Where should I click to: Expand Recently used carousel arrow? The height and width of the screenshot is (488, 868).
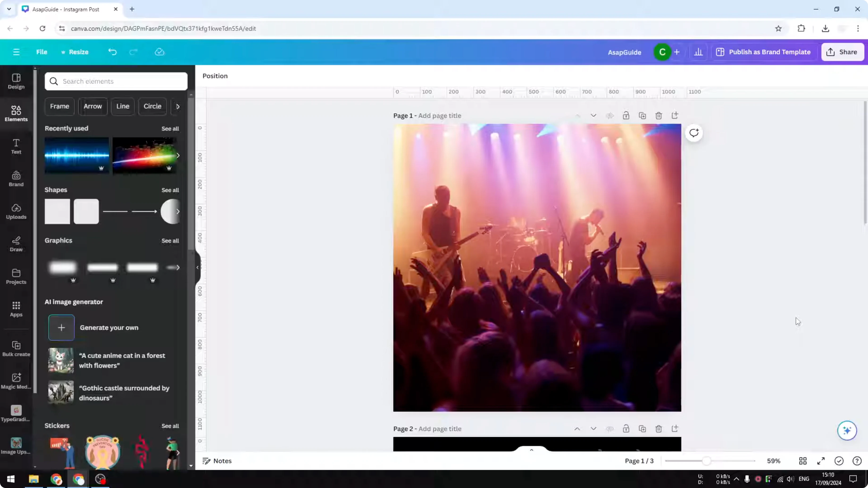(178, 156)
